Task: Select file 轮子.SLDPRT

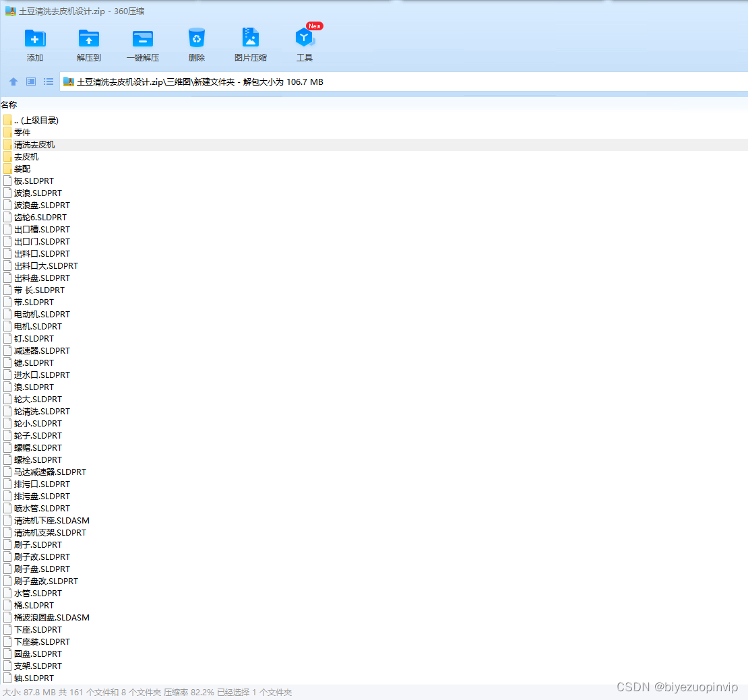Action: click(38, 436)
